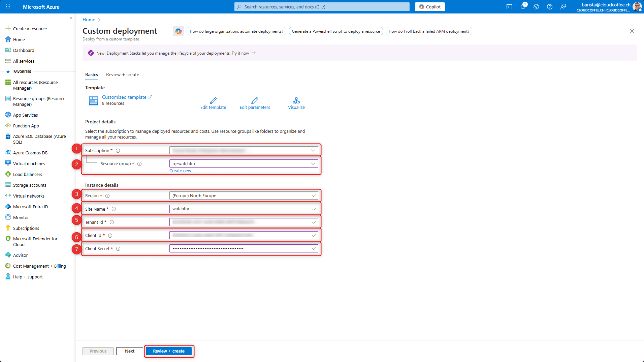
Task: Open the Azure portal waffle menu
Action: coord(8,7)
